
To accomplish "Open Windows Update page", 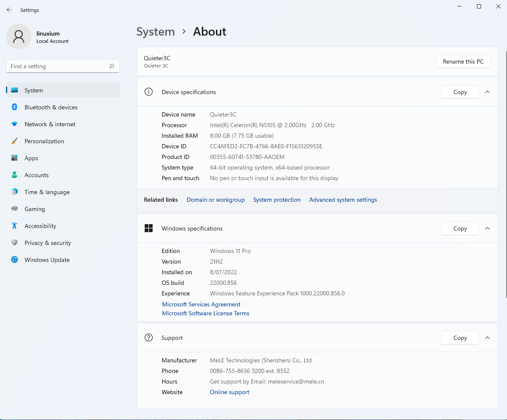I will click(63, 260).
